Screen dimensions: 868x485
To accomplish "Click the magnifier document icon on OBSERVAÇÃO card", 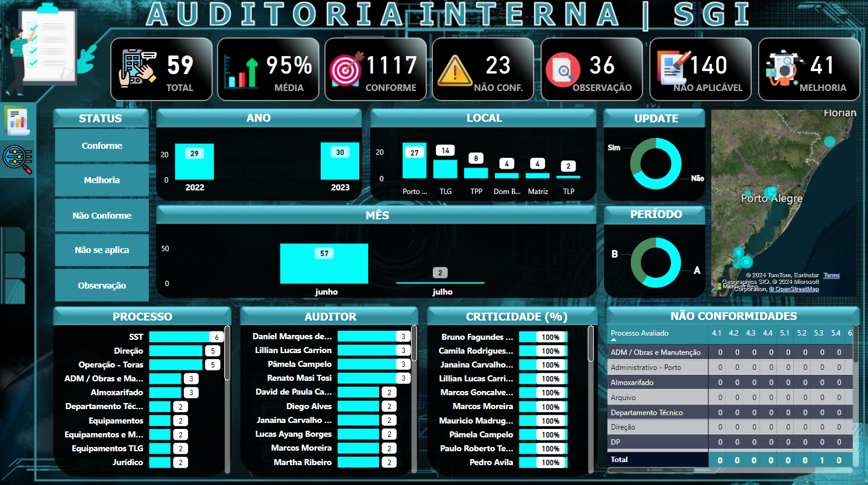I will pos(562,70).
